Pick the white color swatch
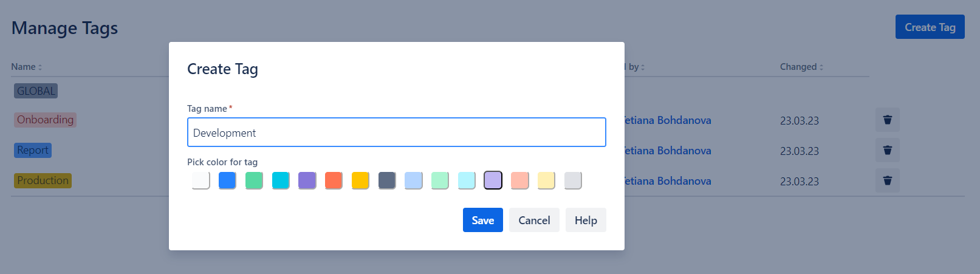Viewport: 980px width, 274px height. pos(200,180)
